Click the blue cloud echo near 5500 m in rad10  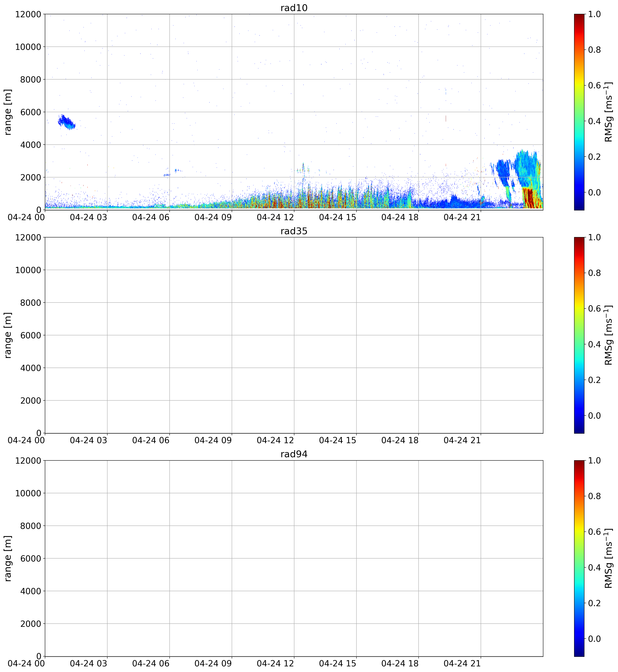67,122
